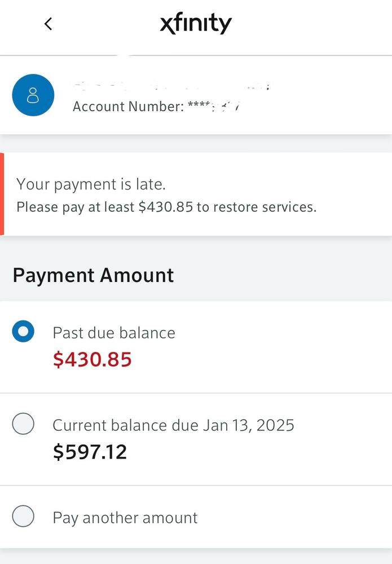This screenshot has height=564, width=392.
Task: Tap the red alert bar on late notice
Action: 2,193
